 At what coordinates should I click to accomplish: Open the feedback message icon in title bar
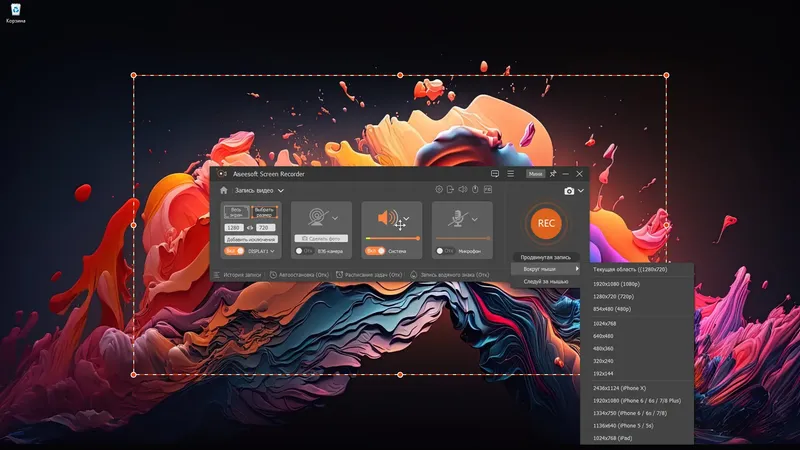pyautogui.click(x=494, y=174)
